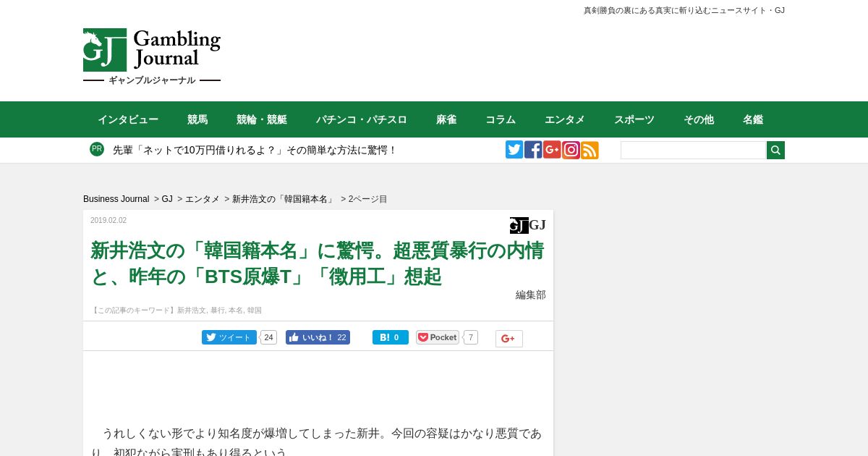Open the RSS feed icon
The image size is (868, 456).
[590, 150]
